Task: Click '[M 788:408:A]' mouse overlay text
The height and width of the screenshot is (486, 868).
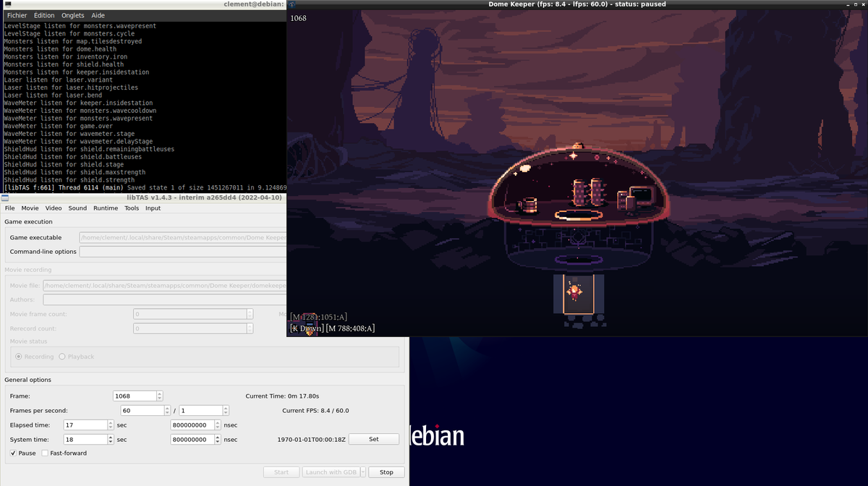Action: coord(350,328)
